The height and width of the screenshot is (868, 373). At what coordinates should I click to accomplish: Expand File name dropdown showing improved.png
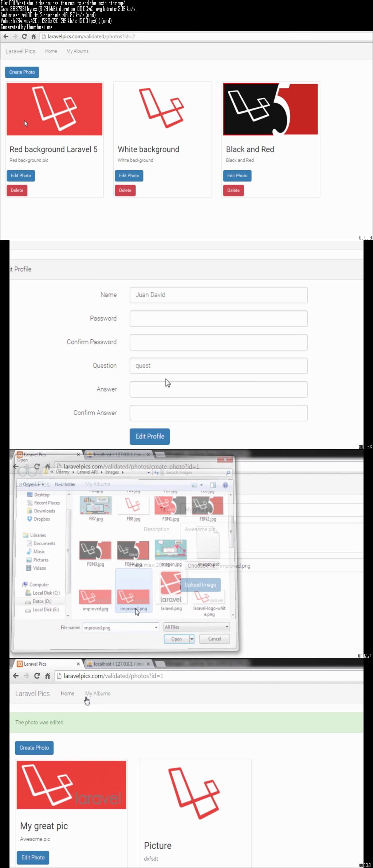tap(156, 627)
